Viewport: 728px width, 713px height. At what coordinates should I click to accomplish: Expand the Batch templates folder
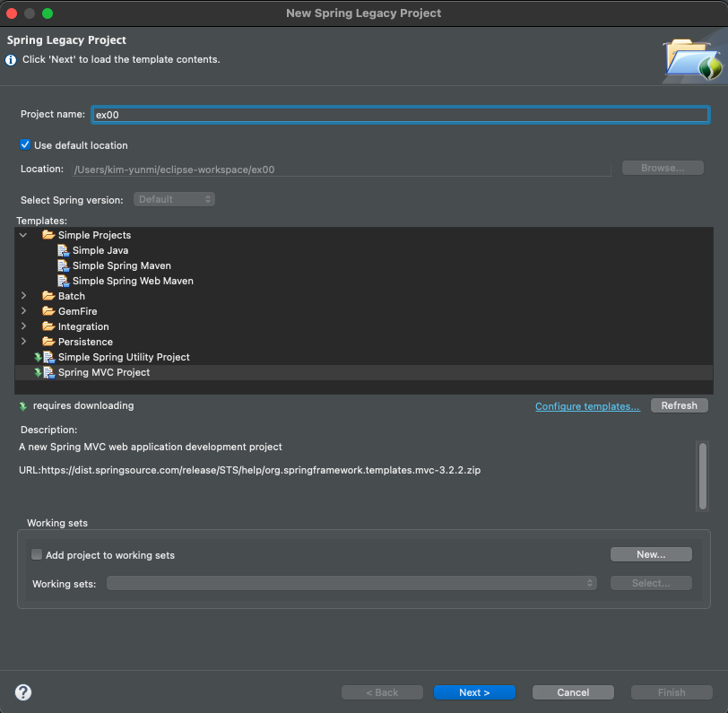tap(23, 296)
